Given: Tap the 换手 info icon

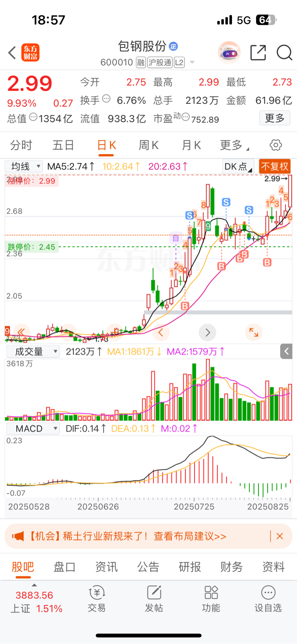Looking at the screenshot, I should (106, 99).
